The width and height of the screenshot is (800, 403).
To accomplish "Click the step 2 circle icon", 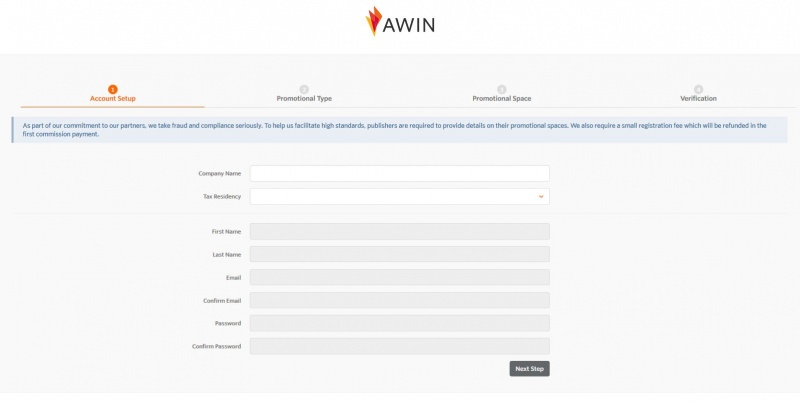I will point(304,89).
